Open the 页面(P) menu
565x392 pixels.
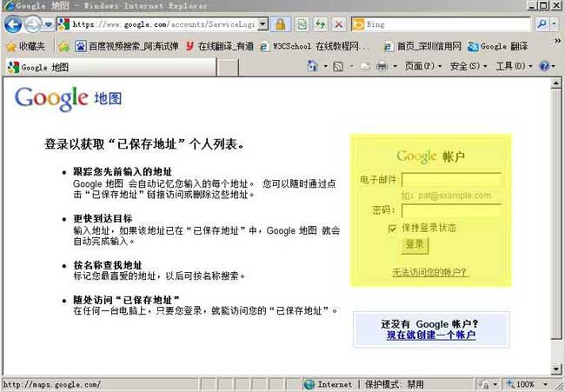point(423,66)
